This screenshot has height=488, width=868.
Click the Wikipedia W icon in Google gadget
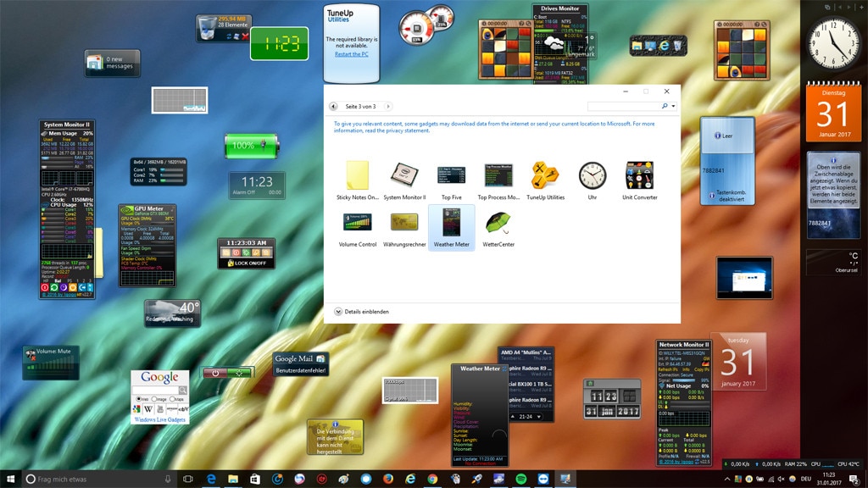[x=148, y=409]
